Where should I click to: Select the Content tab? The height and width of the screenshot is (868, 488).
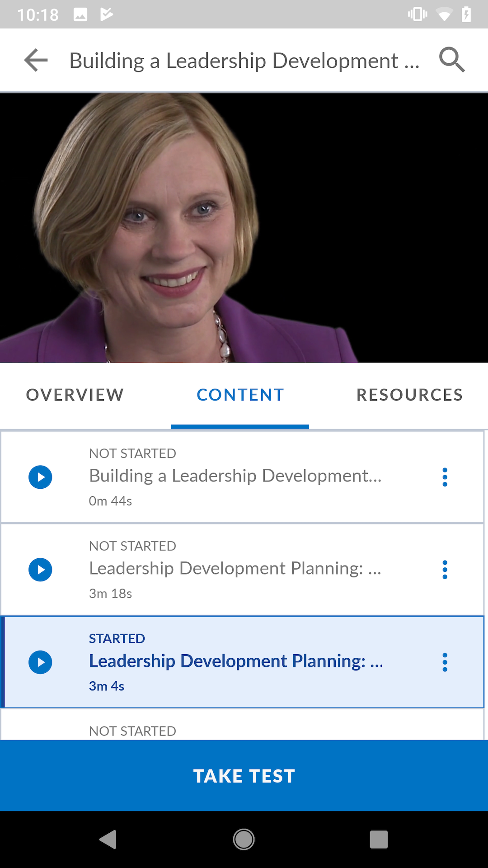240,395
